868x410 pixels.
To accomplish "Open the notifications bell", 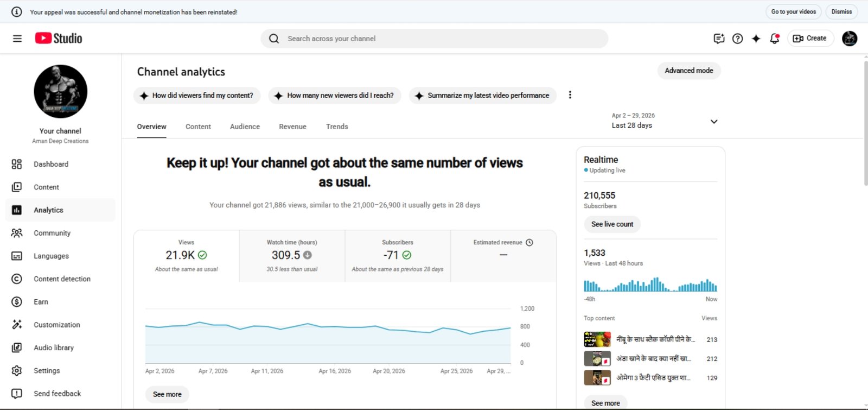I will 774,39.
